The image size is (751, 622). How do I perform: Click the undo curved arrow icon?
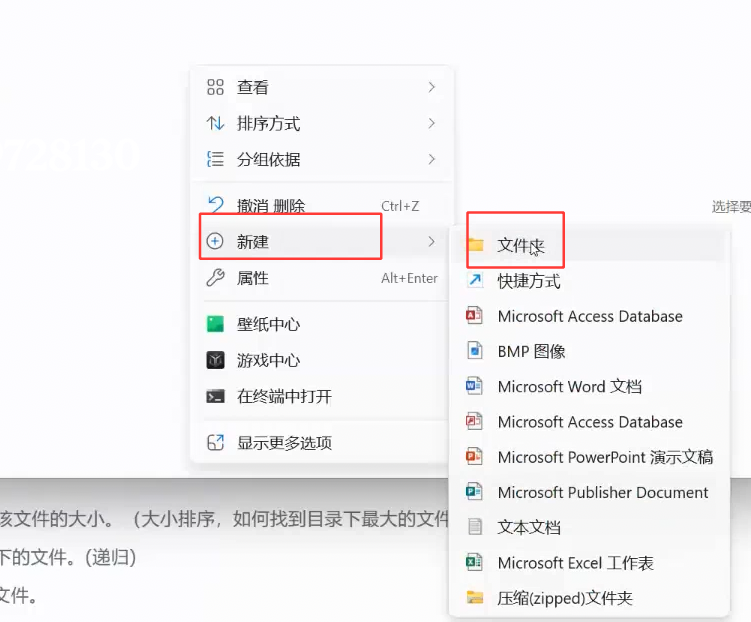(216, 205)
